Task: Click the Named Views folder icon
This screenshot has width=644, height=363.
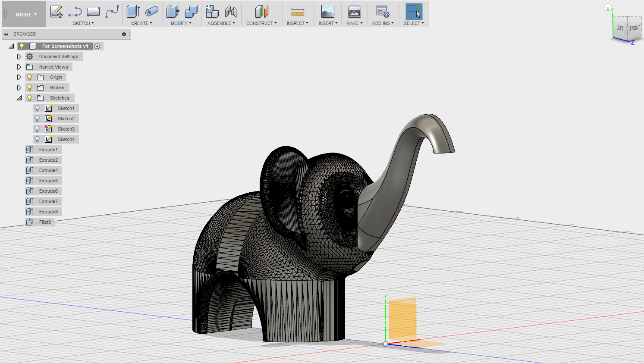Action: (30, 67)
